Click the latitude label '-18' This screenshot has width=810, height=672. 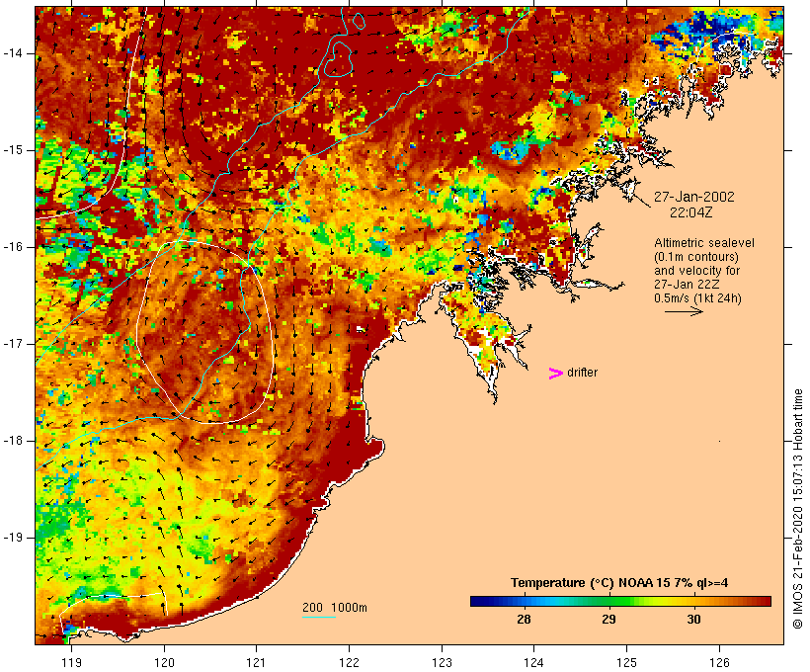(13, 441)
